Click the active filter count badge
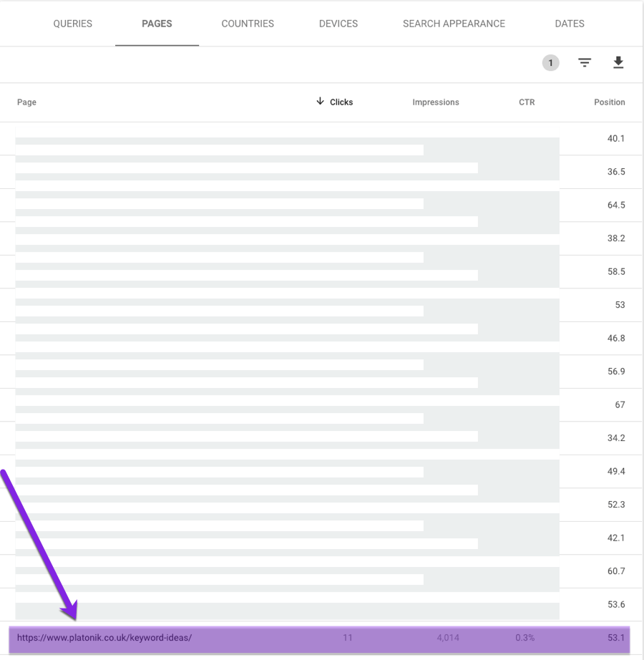Image resolution: width=644 pixels, height=660 pixels. coord(550,63)
